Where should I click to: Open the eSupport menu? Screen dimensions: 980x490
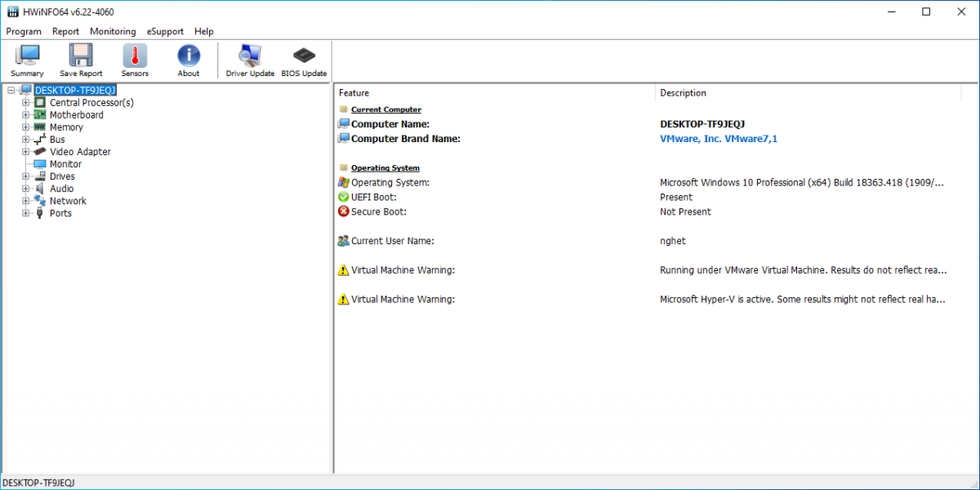coord(165,32)
